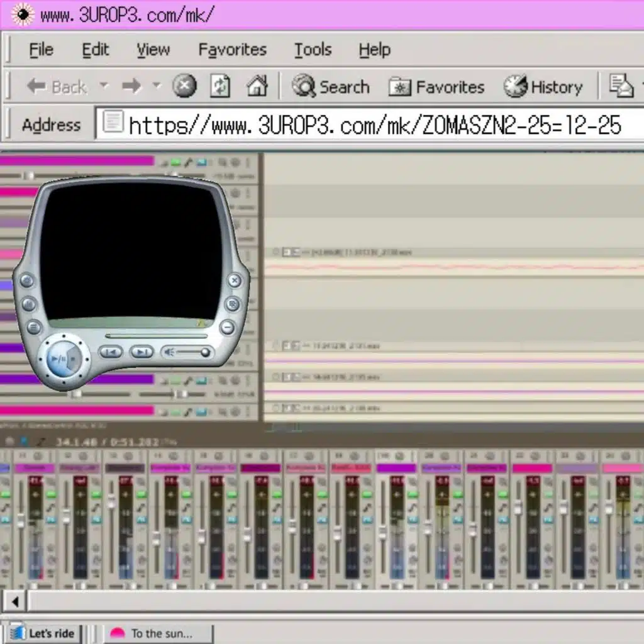
Task: Click pencil icon on the top magenta track
Action: (188, 163)
